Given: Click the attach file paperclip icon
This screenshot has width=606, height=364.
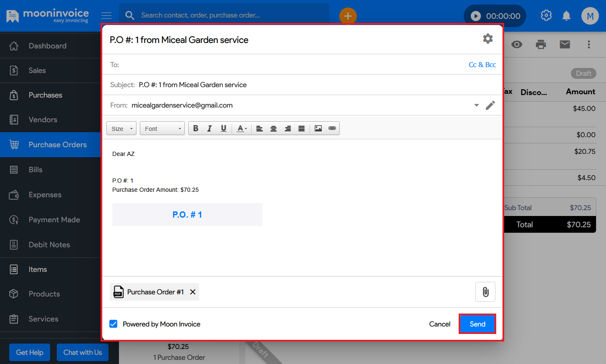Looking at the screenshot, I should coord(485,292).
